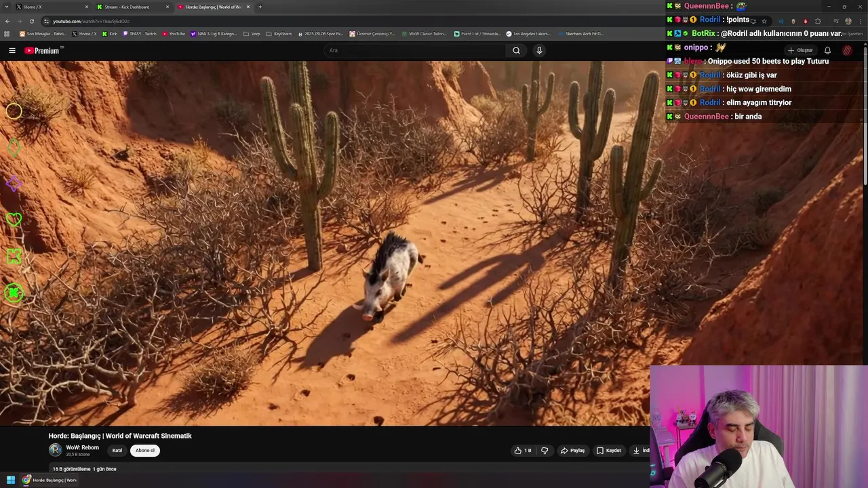
Task: Bookmark this page with the star icon
Action: (764, 21)
